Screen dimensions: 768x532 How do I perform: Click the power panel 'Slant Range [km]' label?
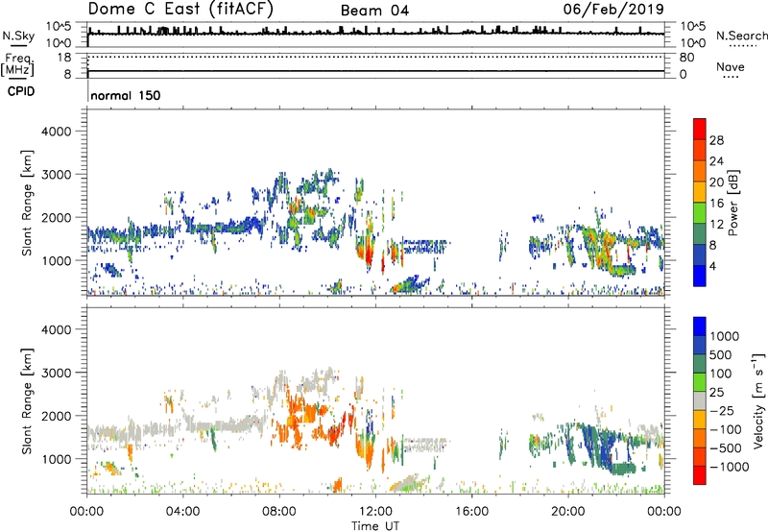click(28, 203)
